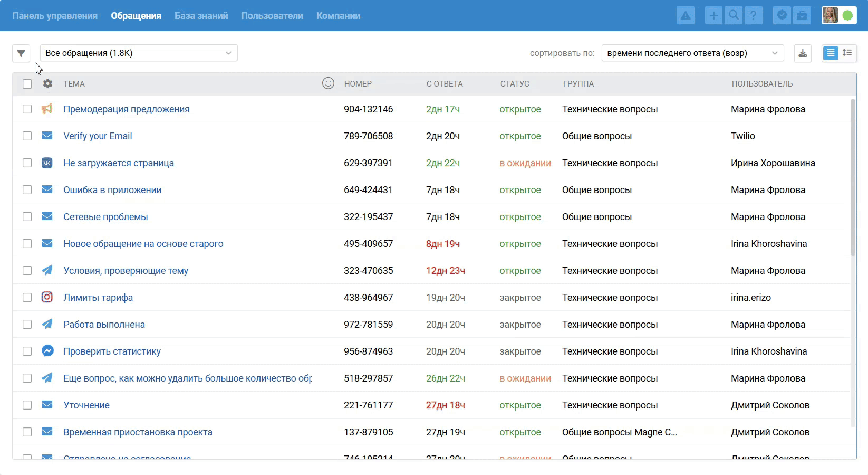Expand the 'Все обращения (1.8K)' dropdown

[x=139, y=53]
